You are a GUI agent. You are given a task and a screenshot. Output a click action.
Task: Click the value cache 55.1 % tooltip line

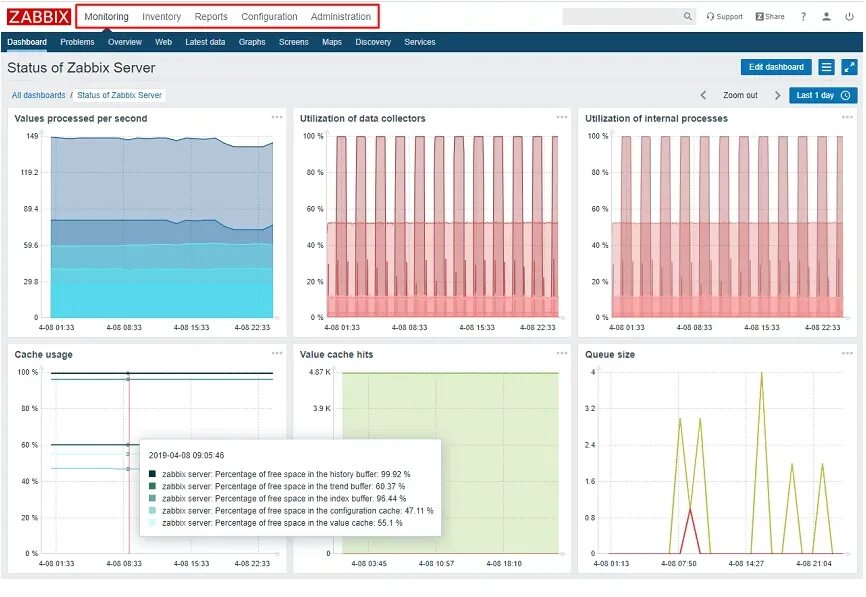(x=282, y=522)
